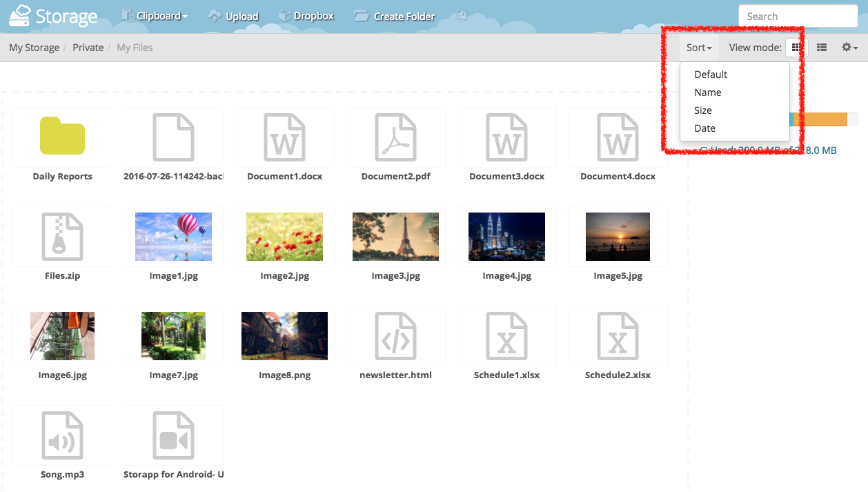Viewport: 868px width, 492px height.
Task: Choose Date from the Sort menu
Action: 704,128
